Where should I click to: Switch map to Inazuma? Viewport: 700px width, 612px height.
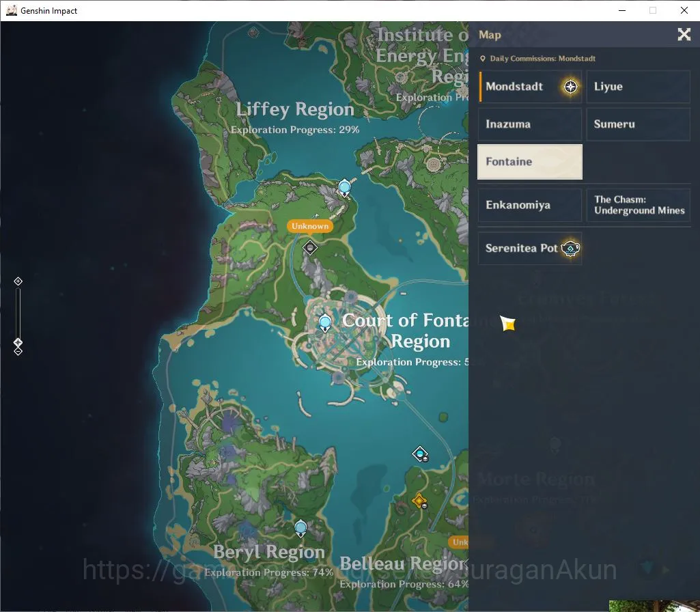(531, 124)
